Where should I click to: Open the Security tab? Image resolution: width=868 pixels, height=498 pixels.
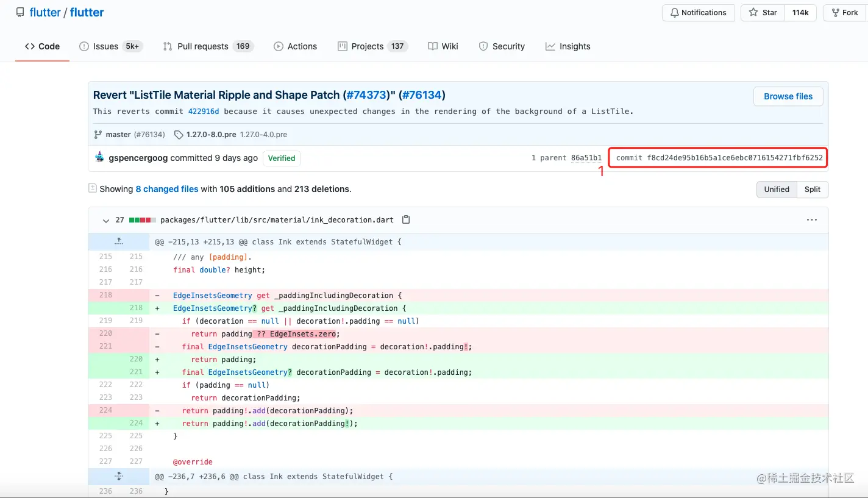click(502, 46)
